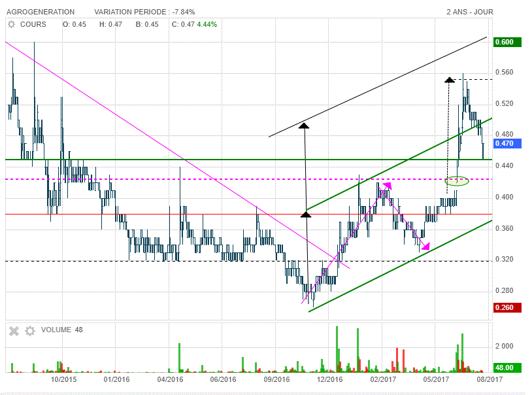Click the 12/2016 date axis label

330,379
